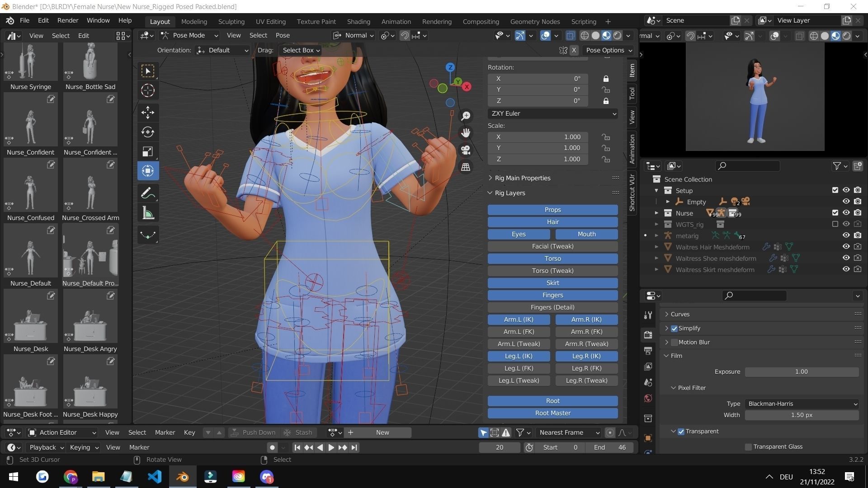Open Visual Studio Code from taskbar
The width and height of the screenshot is (868, 488).
(155, 477)
